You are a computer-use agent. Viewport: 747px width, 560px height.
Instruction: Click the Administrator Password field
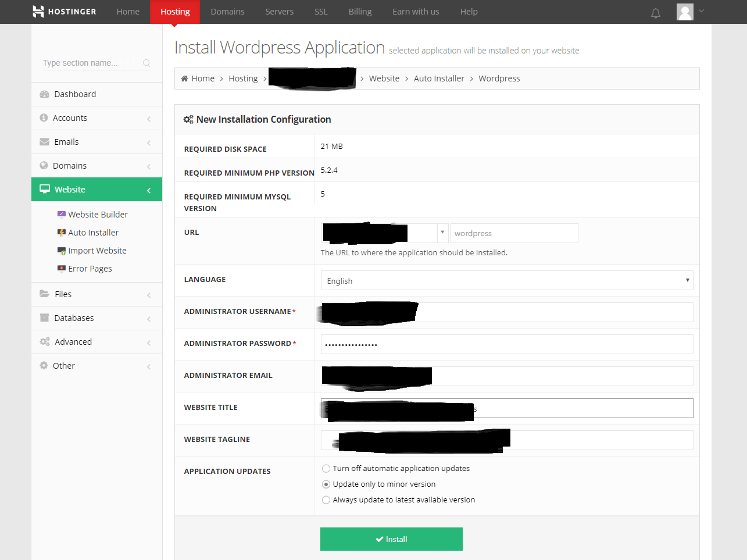point(507,344)
